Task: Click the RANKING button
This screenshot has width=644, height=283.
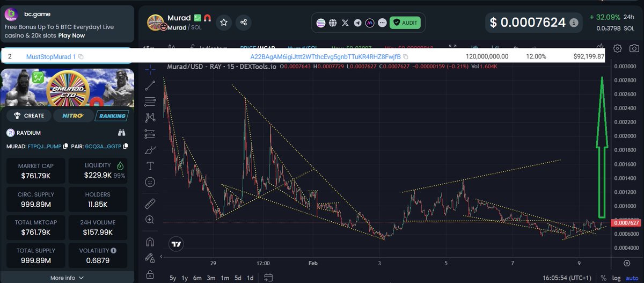Action: (x=112, y=115)
